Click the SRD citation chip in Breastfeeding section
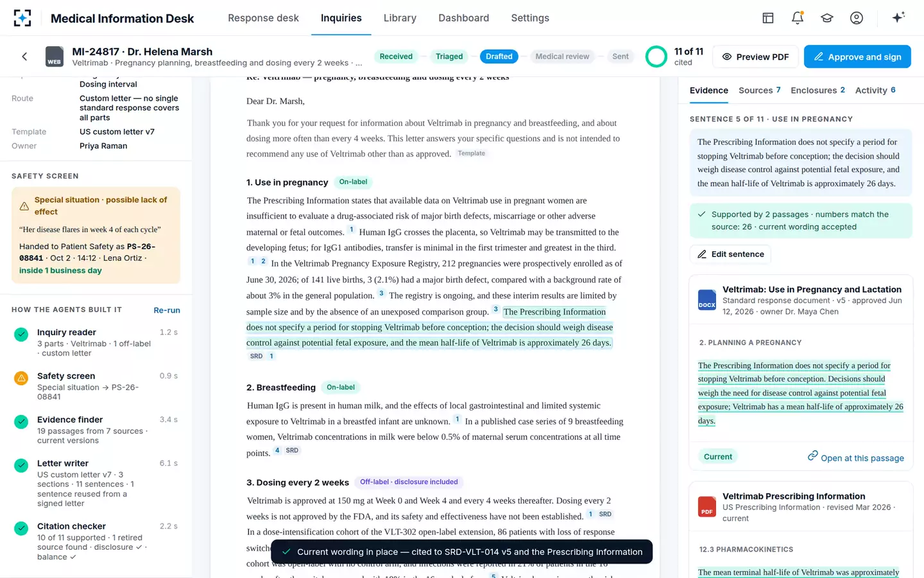This screenshot has height=578, width=924. pyautogui.click(x=292, y=451)
